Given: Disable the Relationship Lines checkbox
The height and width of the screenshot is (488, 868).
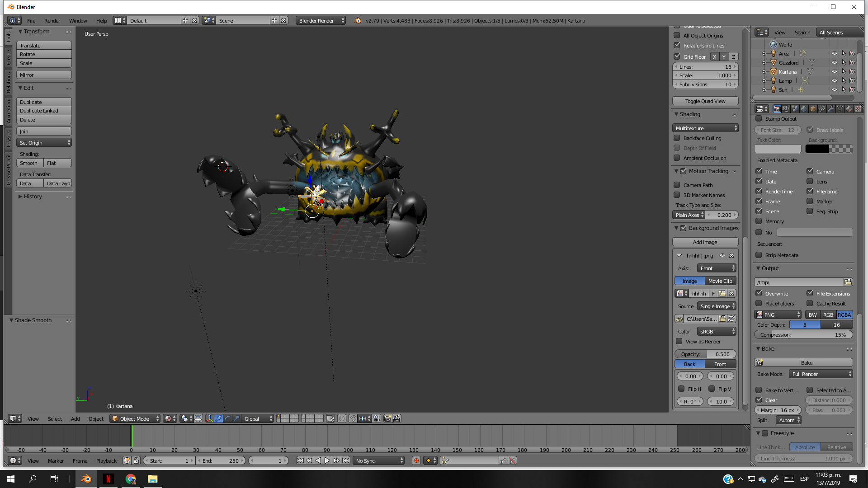Looking at the screenshot, I should (677, 45).
